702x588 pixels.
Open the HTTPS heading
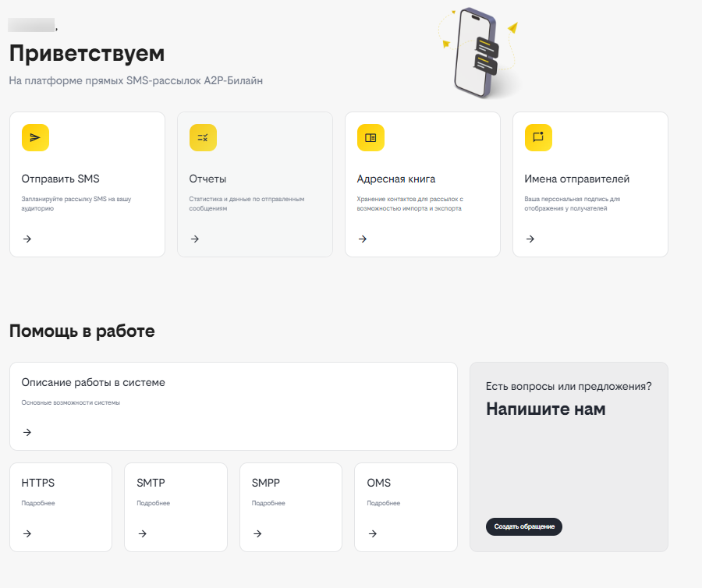click(x=38, y=483)
